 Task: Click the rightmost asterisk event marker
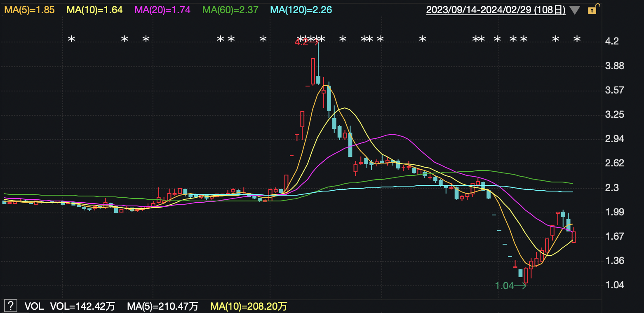577,40
